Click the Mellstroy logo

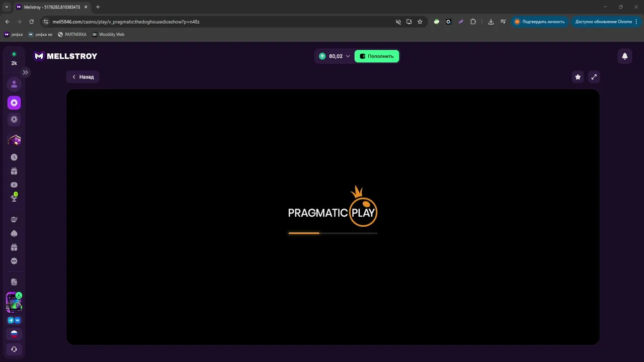[65, 56]
